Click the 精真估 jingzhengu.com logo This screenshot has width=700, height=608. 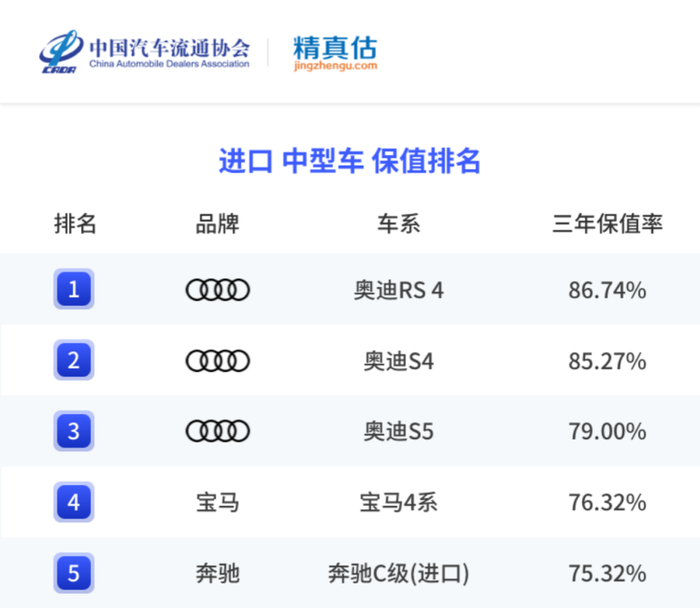(x=335, y=52)
